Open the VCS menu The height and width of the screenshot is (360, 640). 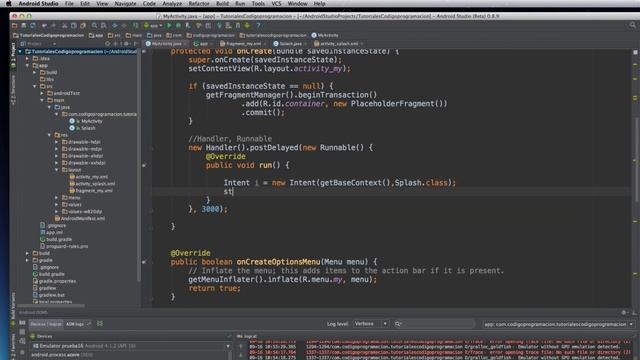(x=276, y=4)
